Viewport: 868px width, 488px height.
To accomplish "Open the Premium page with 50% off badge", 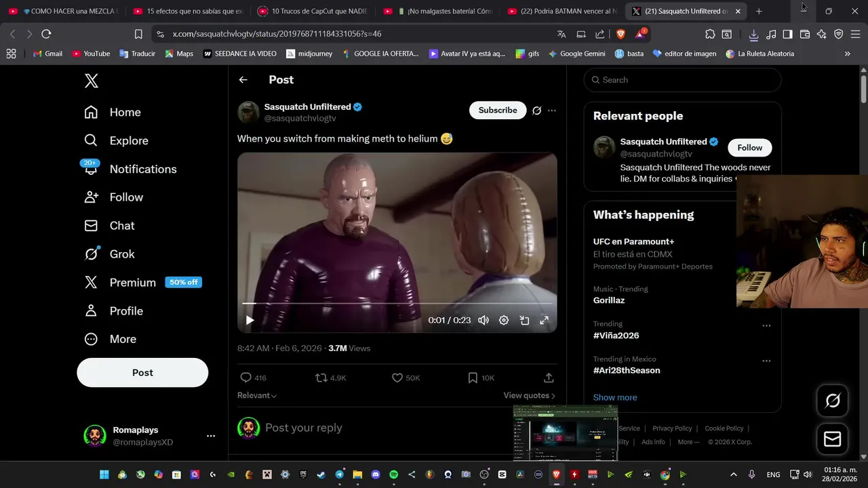I will 142,283.
